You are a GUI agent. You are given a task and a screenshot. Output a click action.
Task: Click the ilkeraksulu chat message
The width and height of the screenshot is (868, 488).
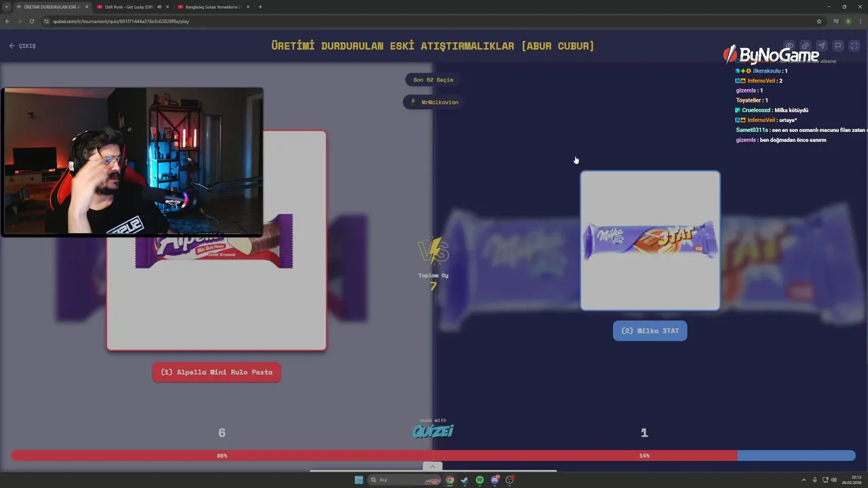762,70
